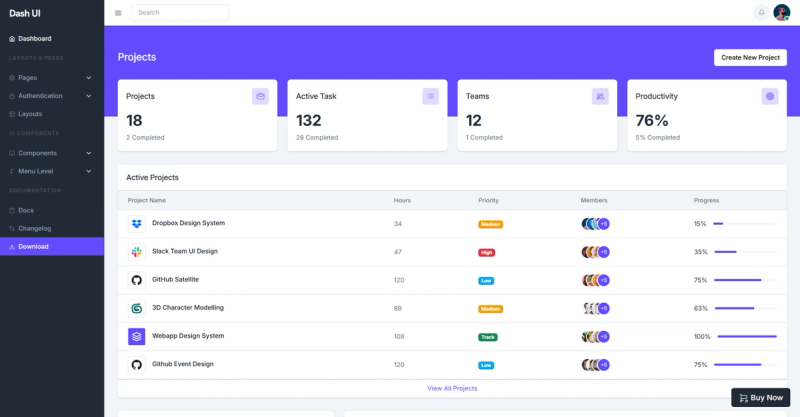Open the Docs menu item
This screenshot has width=800, height=417.
pyautogui.click(x=52, y=210)
